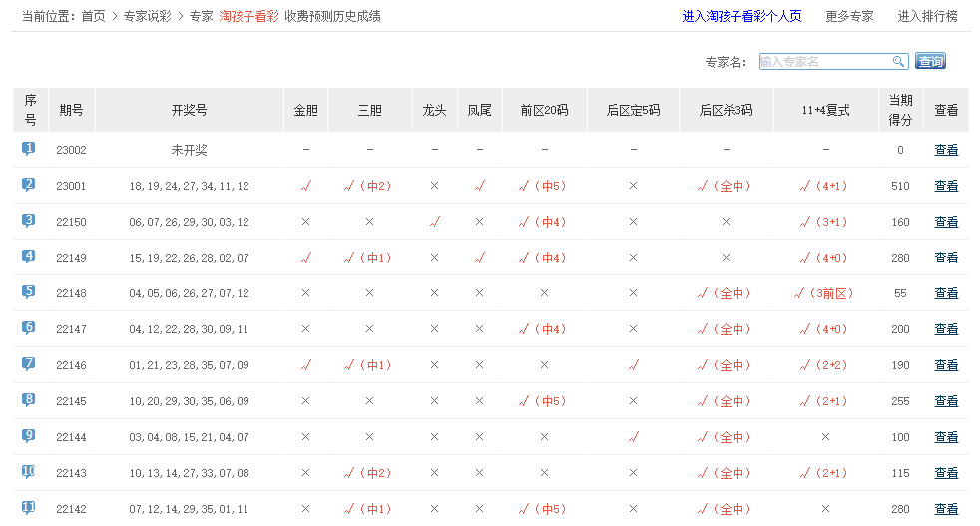Click the magnifier icon in the search box
980x526 pixels.
click(x=898, y=62)
